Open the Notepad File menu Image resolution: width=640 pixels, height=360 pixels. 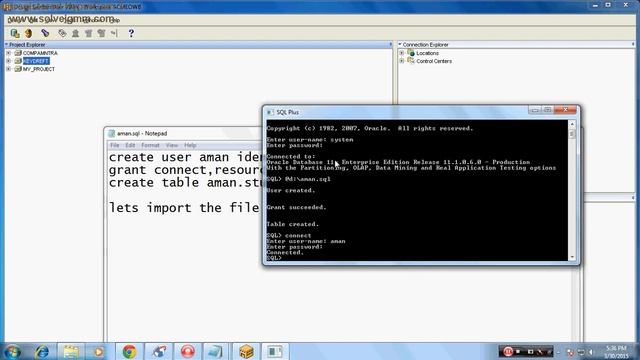pos(115,145)
